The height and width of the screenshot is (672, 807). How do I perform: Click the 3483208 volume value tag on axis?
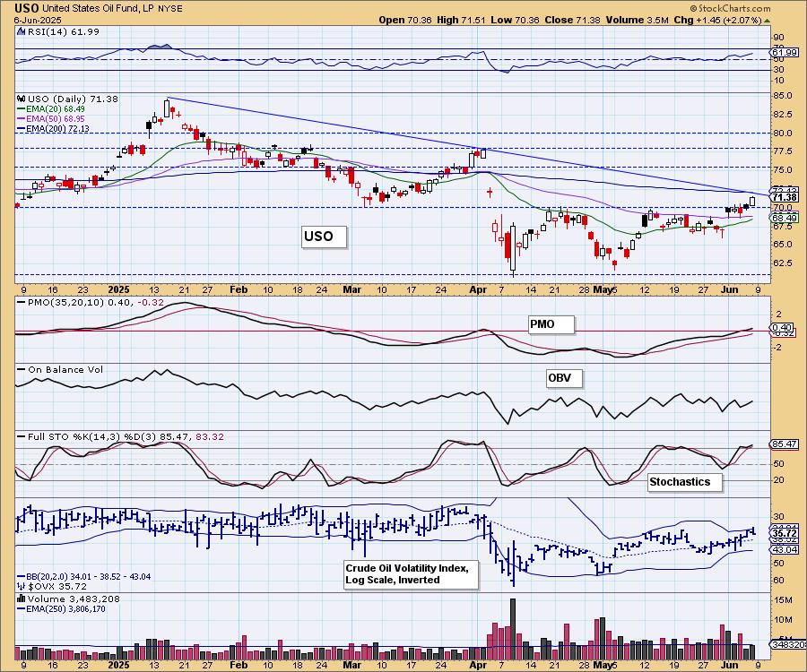click(788, 644)
